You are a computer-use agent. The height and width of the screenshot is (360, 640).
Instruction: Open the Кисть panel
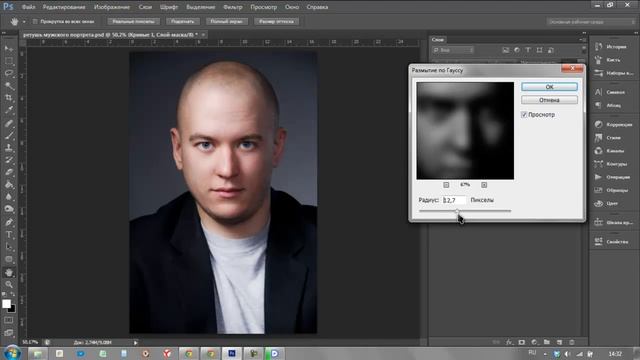coord(608,60)
